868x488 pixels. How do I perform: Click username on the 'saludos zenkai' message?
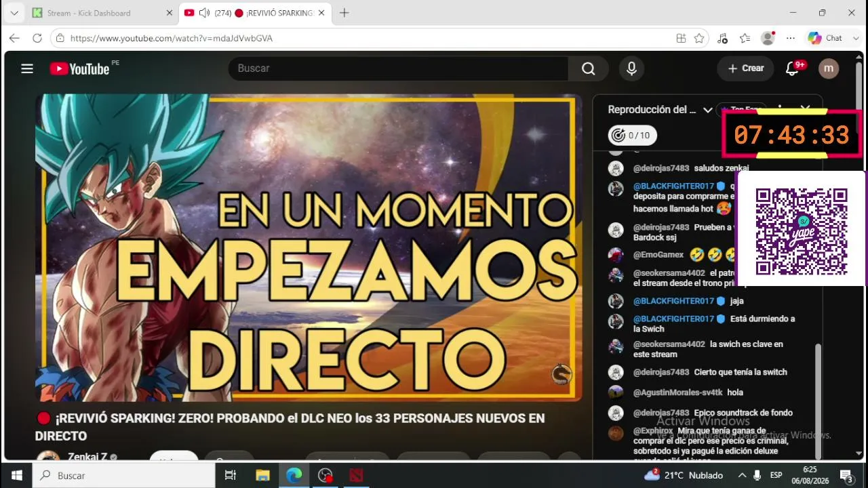point(661,168)
